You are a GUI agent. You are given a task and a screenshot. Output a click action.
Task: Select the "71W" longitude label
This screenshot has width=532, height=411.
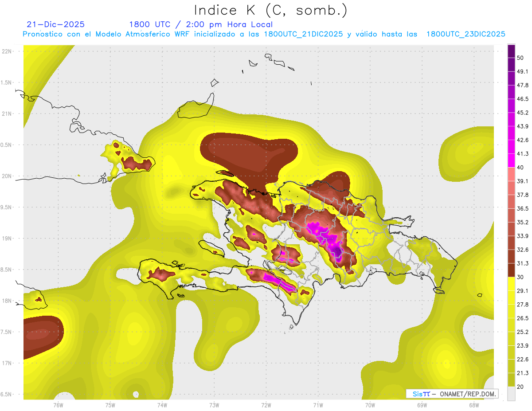click(318, 405)
